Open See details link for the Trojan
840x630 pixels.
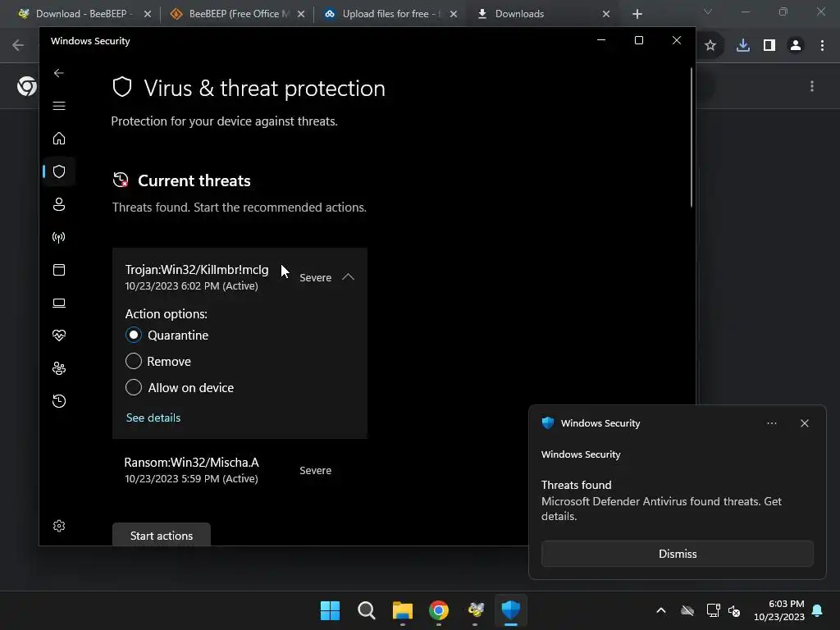(x=153, y=418)
